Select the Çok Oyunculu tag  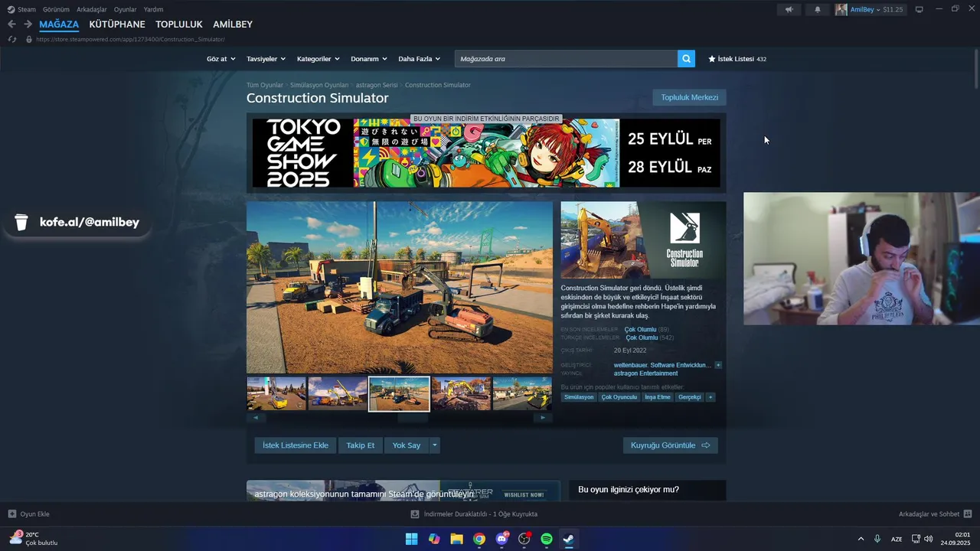(619, 397)
